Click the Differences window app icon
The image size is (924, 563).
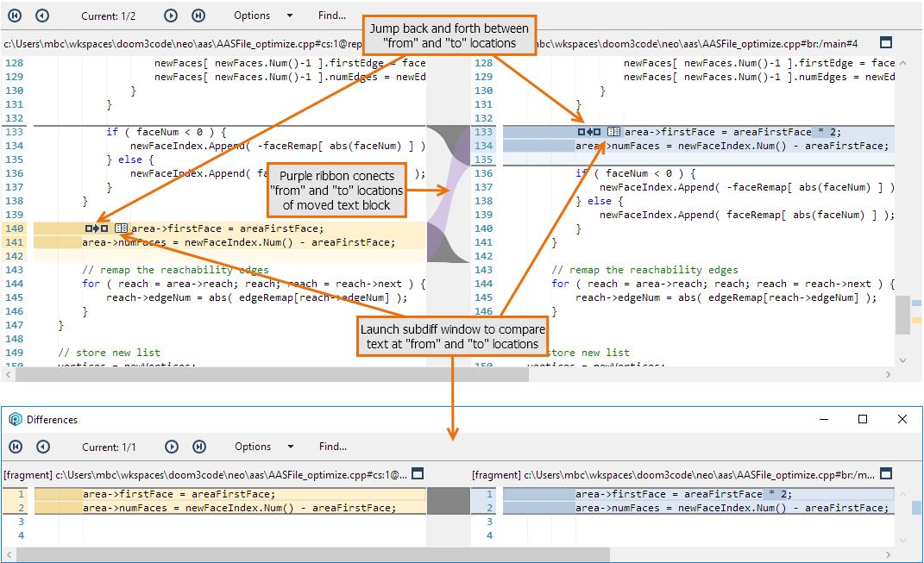coord(16,419)
